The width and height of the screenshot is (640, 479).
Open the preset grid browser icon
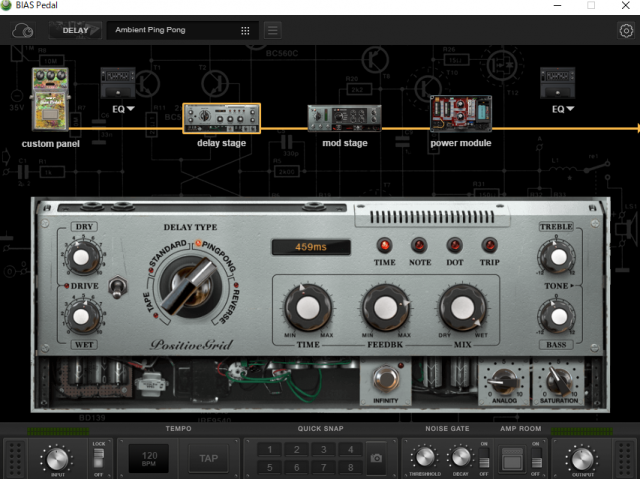point(245,31)
